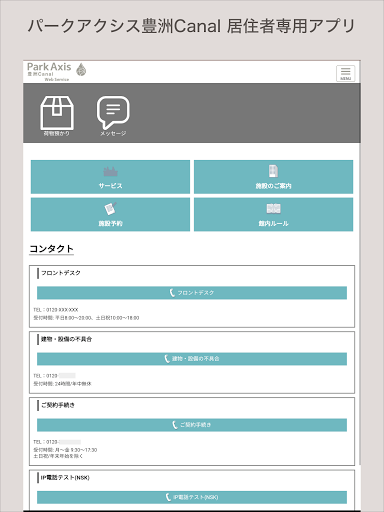Screen dimensions: 384x512
Task: Click the 建物・設備の不具合 TEL number text
Action: click(x=54, y=376)
